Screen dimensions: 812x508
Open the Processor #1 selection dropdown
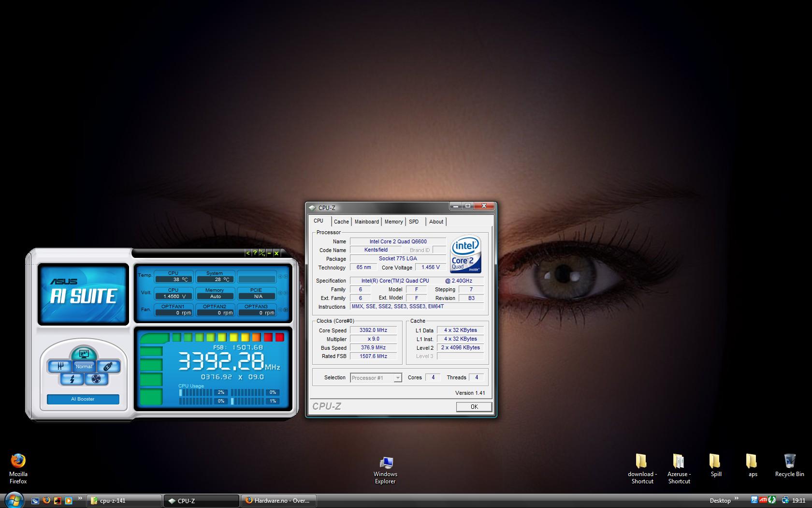(x=376, y=378)
